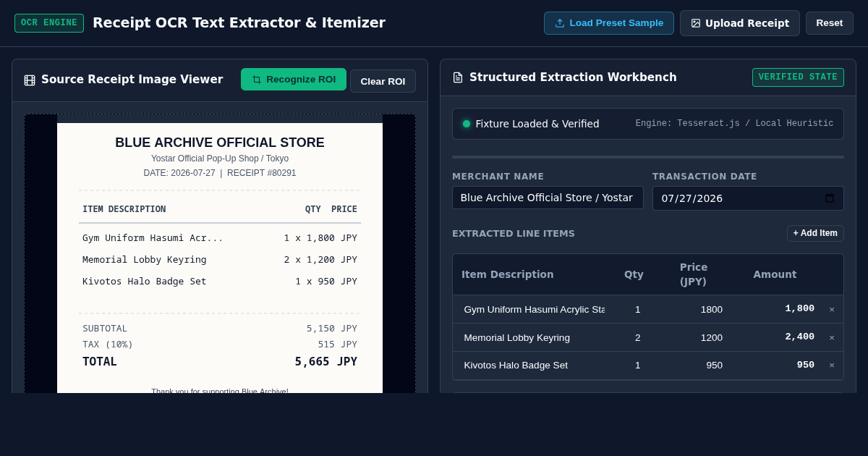
Task: Click the 1,800 amount value
Action: click(800, 308)
